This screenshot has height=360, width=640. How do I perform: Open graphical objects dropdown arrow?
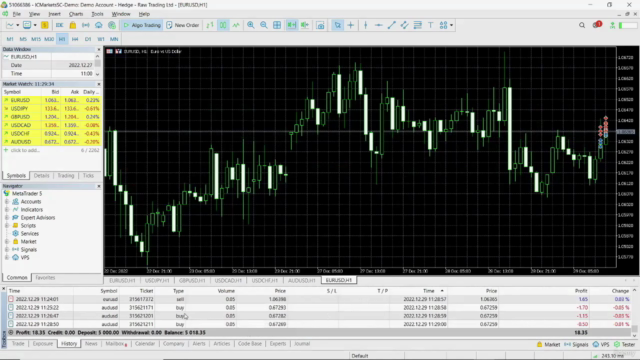pyautogui.click(x=451, y=25)
